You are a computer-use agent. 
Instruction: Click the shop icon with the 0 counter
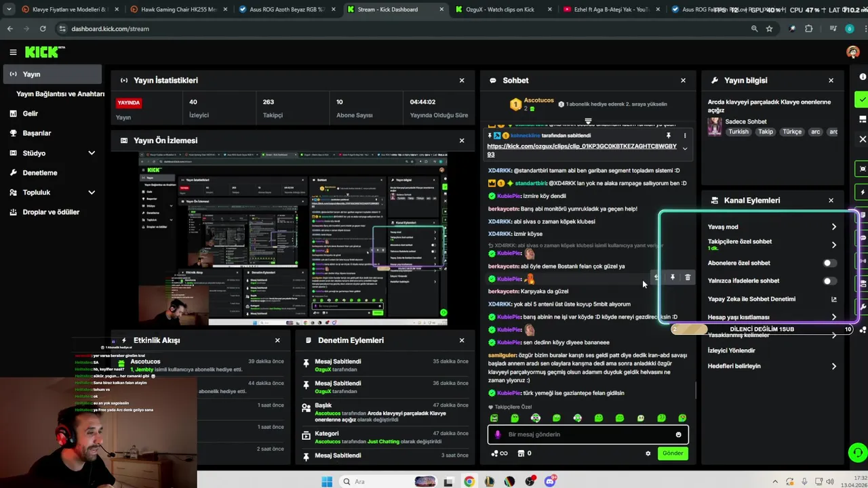click(524, 453)
